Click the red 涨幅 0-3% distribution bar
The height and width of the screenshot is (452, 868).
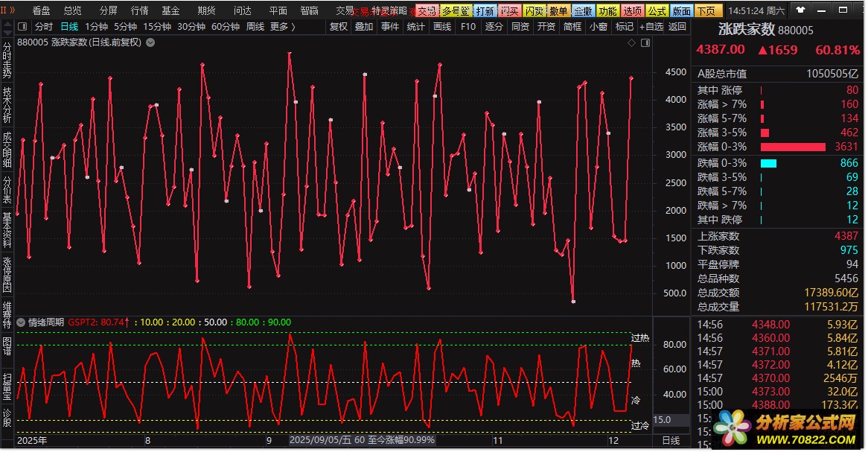coord(793,147)
